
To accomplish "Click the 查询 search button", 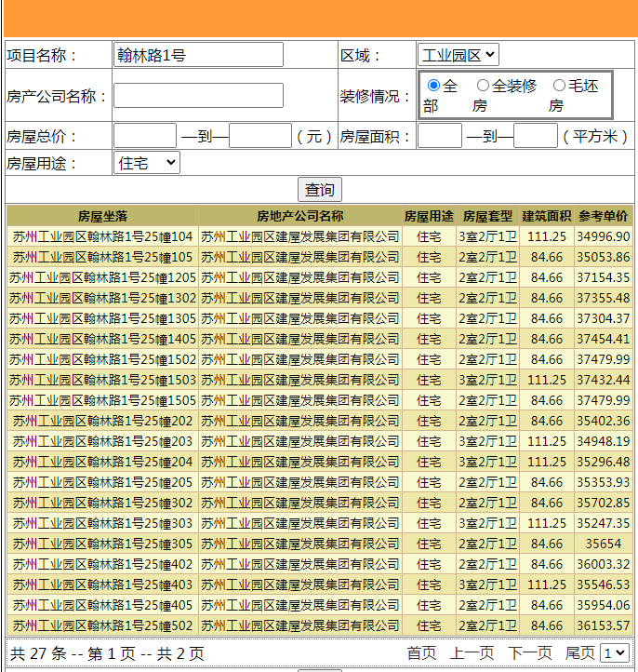I will coord(319,189).
